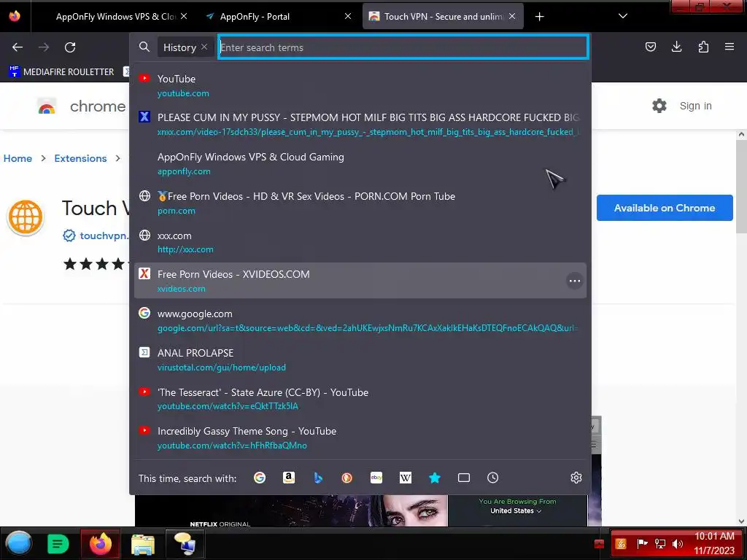Click the Available on Chrome button
The image size is (747, 560).
pos(665,208)
